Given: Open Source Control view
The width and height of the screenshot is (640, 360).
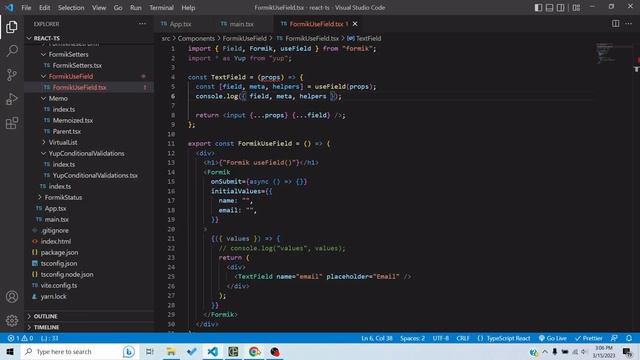Looking at the screenshot, I should click(x=12, y=75).
